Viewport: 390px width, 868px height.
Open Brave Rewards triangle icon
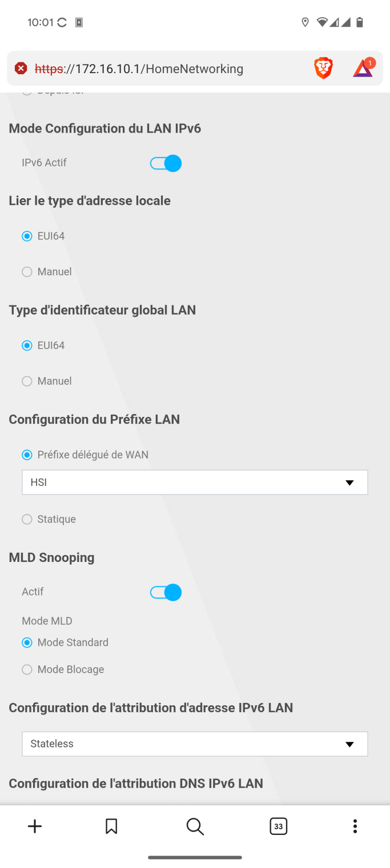click(x=363, y=69)
